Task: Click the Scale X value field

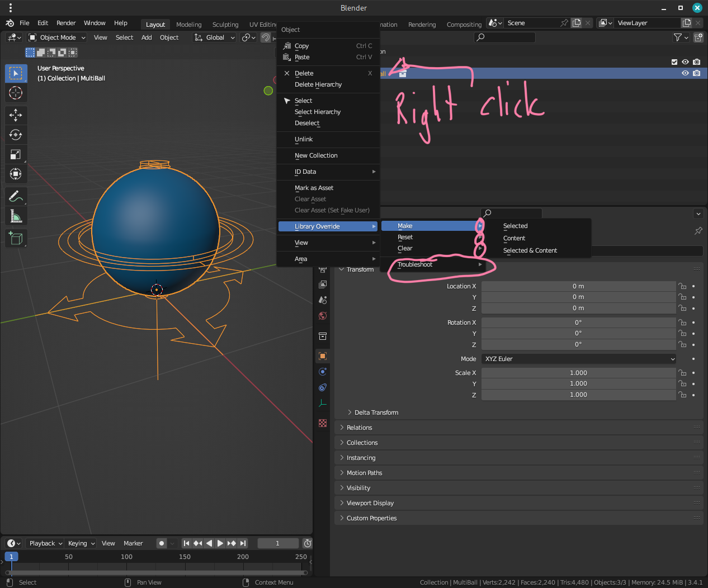Action: [x=578, y=373]
